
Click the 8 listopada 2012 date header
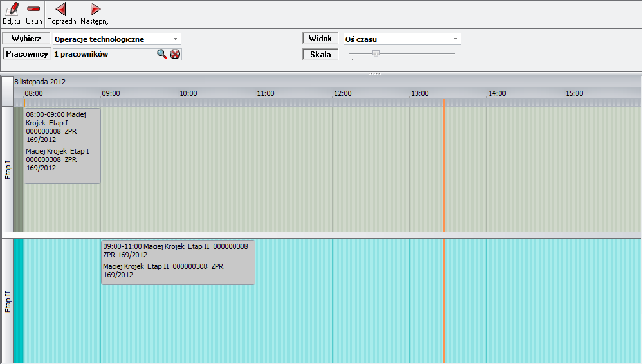40,82
